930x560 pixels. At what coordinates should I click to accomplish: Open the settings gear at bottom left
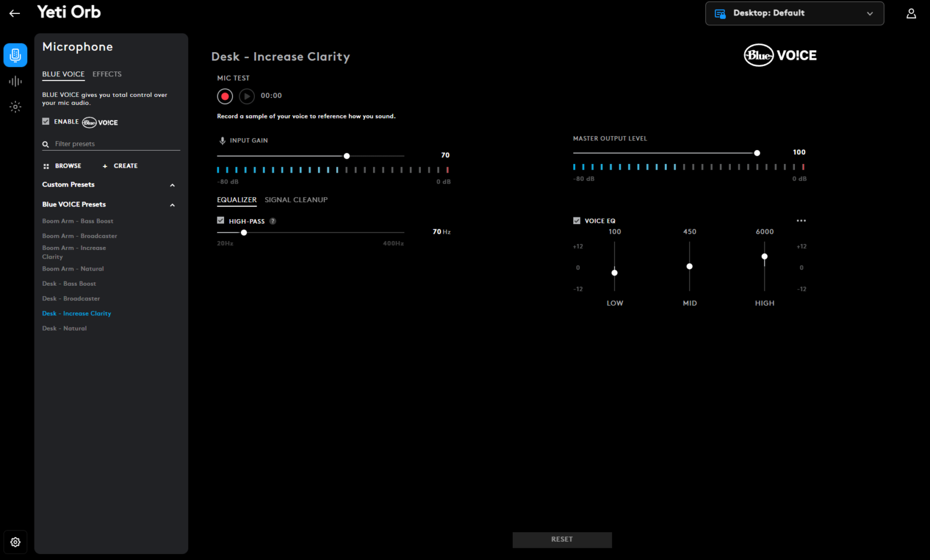15,542
